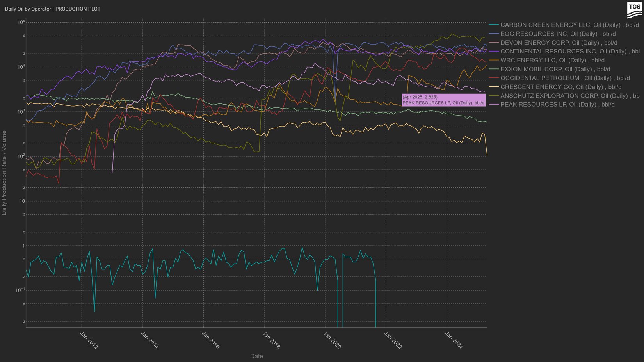
Task: Hide the Crescent Energy Co trace
Action: pyautogui.click(x=560, y=87)
